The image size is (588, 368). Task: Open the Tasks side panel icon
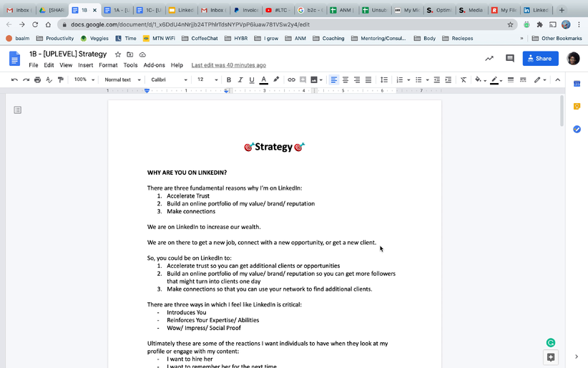pyautogui.click(x=577, y=129)
